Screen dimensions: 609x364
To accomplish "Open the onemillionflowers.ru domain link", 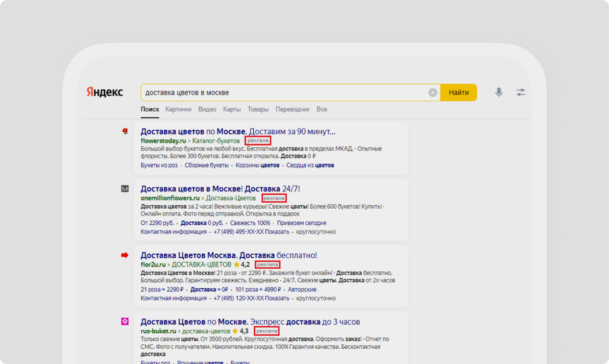I will pyautogui.click(x=170, y=198).
